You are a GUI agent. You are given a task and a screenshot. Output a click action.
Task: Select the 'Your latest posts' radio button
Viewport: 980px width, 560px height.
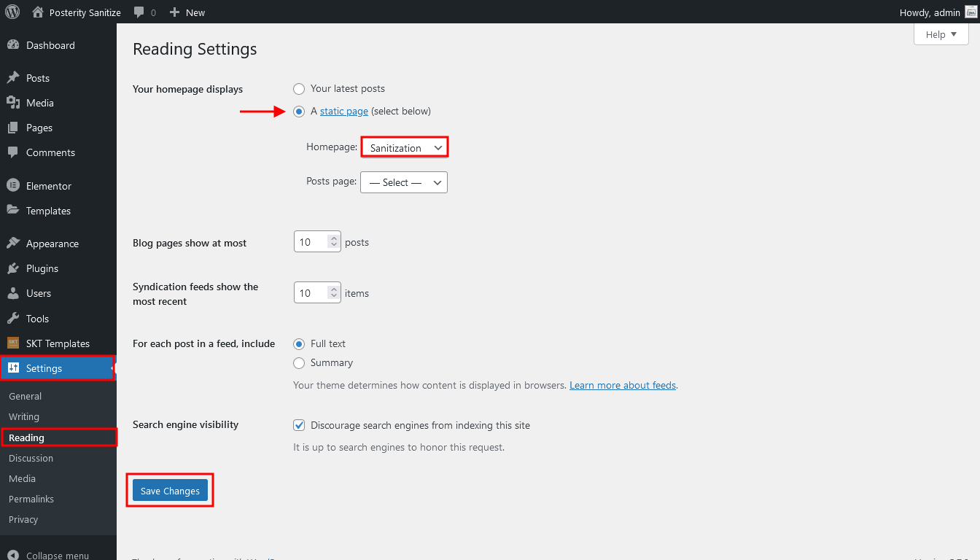pos(299,89)
